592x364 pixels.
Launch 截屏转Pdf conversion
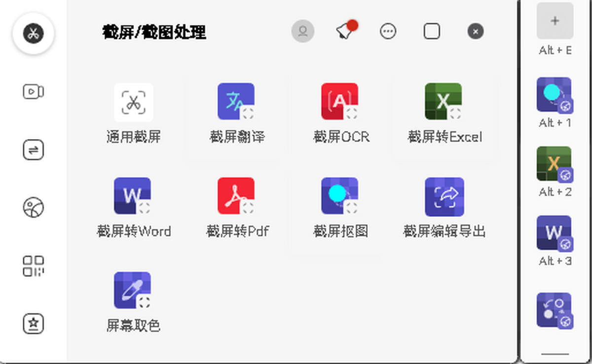pos(237,208)
